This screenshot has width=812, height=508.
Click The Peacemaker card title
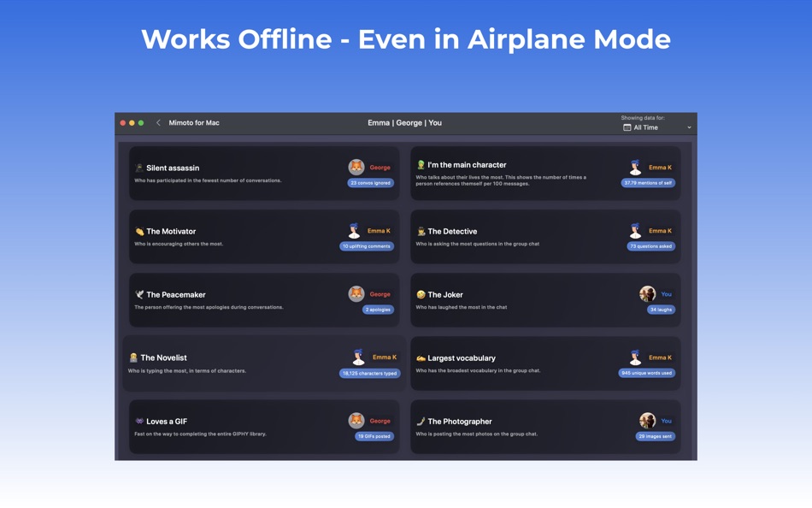[176, 294]
